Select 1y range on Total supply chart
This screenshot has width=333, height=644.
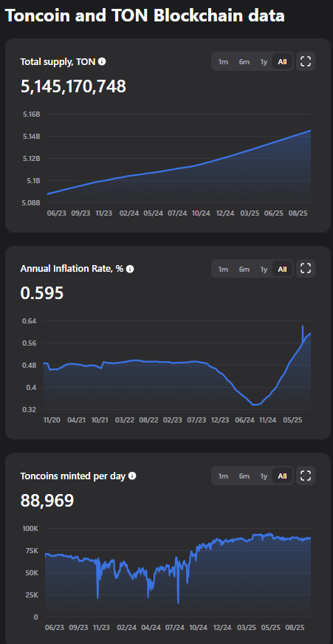[x=264, y=62]
